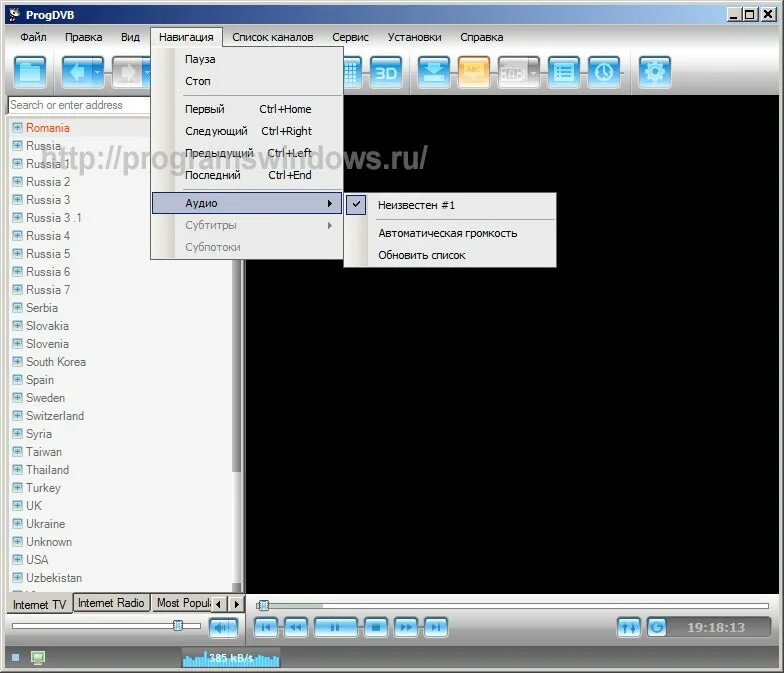Select Предыдущий menu entry

(248, 153)
